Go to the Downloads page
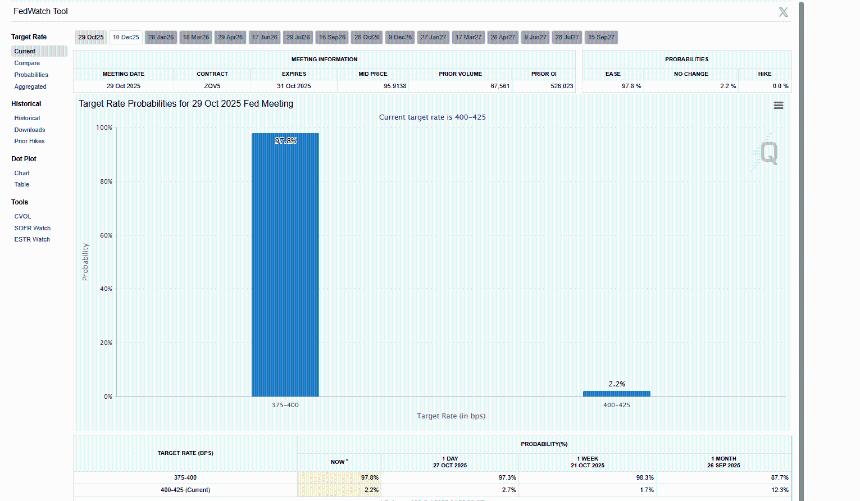The image size is (860, 501). tap(30, 130)
